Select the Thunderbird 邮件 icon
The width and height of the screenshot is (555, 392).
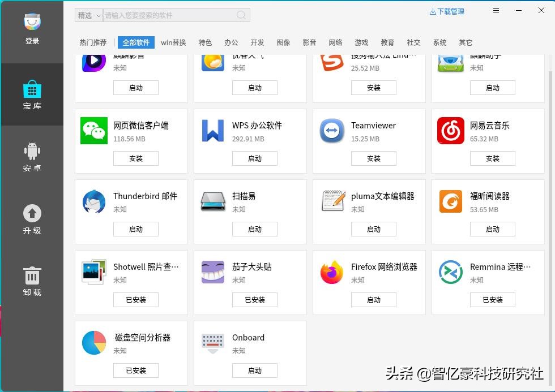pyautogui.click(x=93, y=201)
